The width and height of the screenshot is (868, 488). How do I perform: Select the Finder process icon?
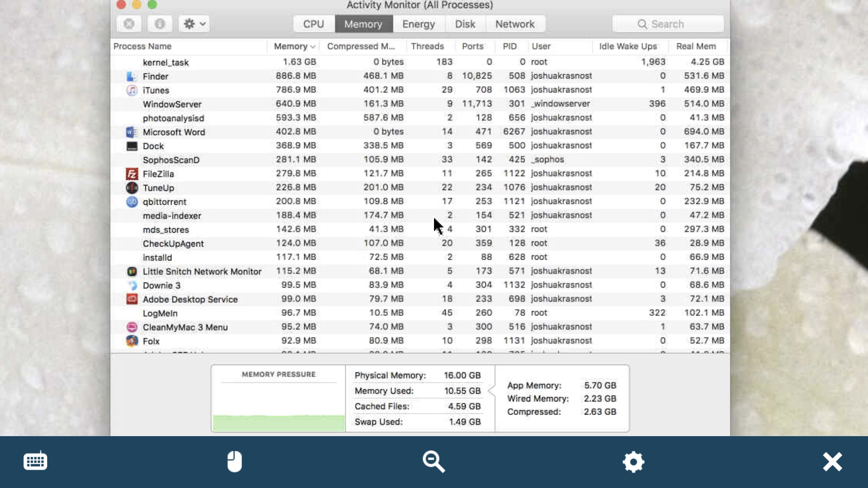tap(132, 76)
